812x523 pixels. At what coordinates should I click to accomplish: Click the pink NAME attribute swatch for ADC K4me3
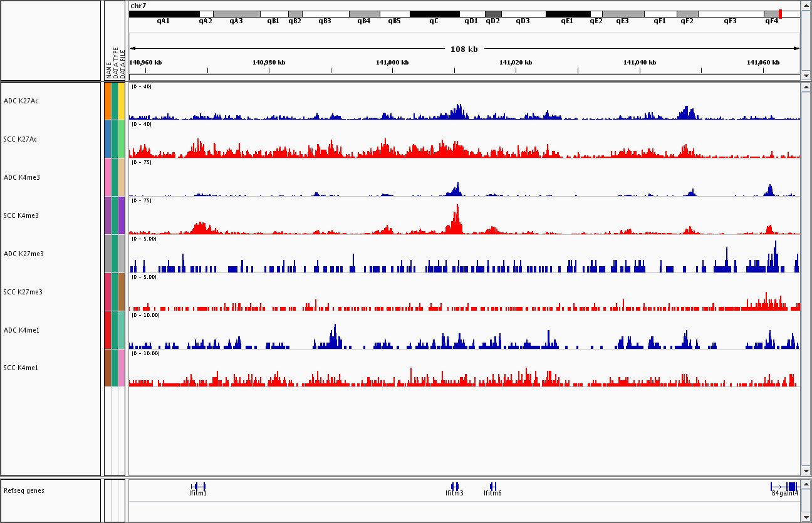(108, 177)
